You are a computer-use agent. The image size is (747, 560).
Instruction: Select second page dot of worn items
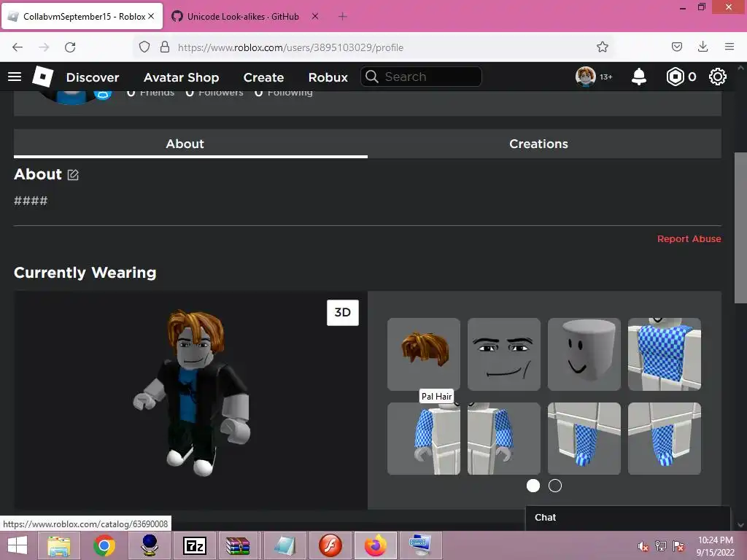(x=555, y=486)
